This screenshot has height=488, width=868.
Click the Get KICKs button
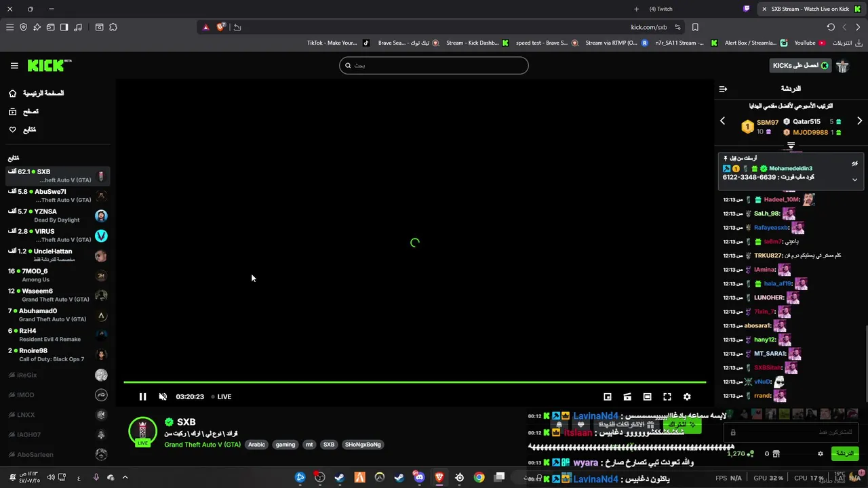[x=800, y=66]
